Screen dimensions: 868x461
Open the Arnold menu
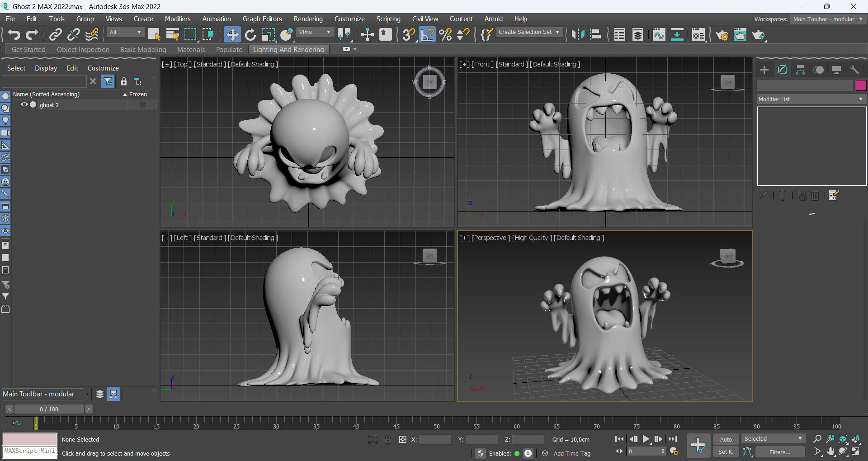494,19
